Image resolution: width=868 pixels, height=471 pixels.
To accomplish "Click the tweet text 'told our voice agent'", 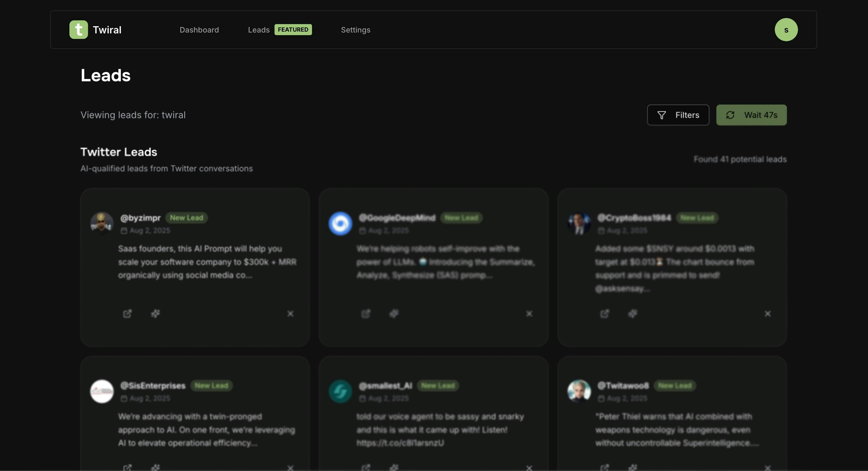I will [x=440, y=429].
